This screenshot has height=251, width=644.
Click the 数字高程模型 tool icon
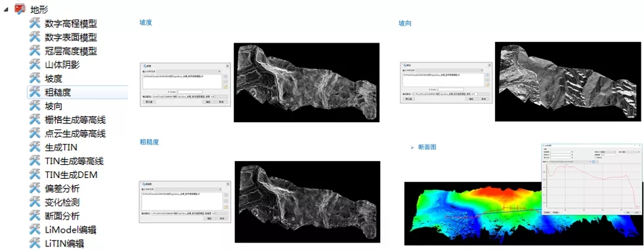coord(35,24)
